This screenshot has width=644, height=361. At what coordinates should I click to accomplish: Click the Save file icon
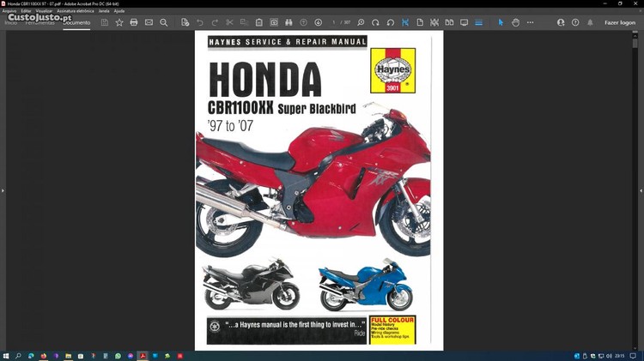coord(105,22)
